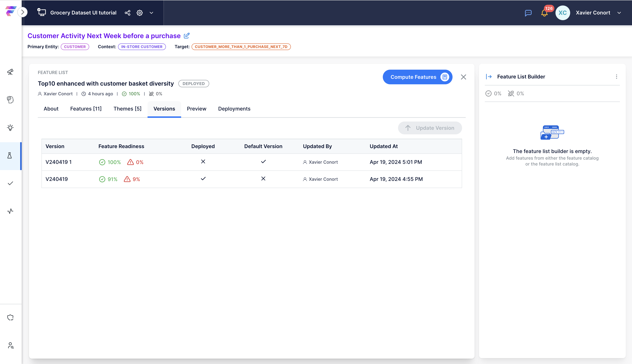
Task: Open the Feature List Builder three-dot menu
Action: [616, 76]
